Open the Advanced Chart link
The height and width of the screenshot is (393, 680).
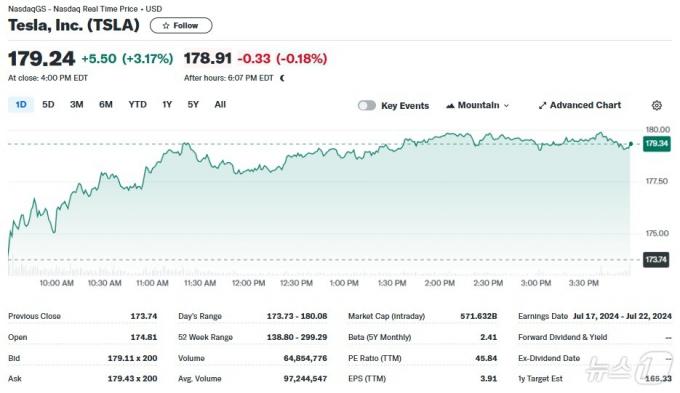pos(580,105)
